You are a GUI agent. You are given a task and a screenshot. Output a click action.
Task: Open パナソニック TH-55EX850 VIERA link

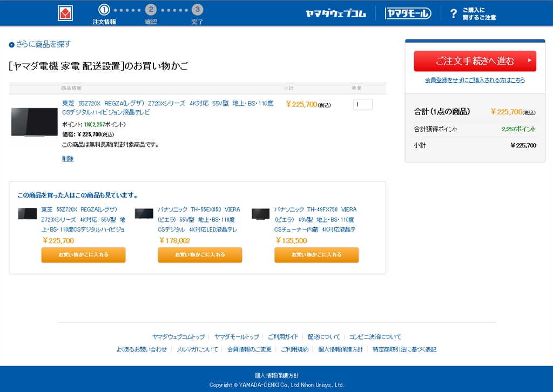(x=199, y=219)
